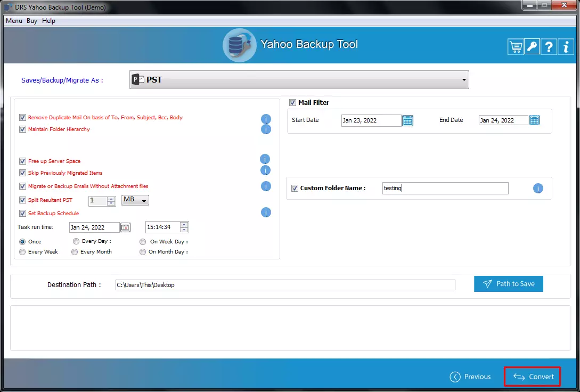
Task: Disable Free up Server Space
Action: [x=22, y=161]
